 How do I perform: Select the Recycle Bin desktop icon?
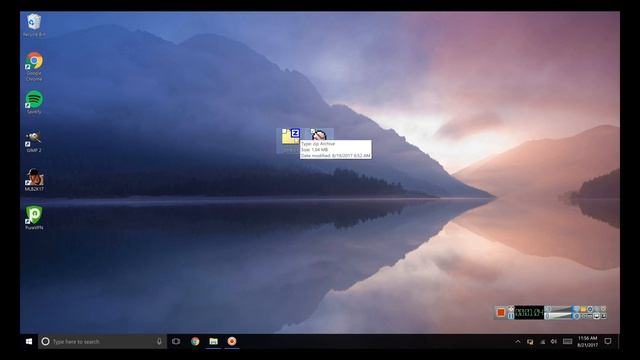click(x=34, y=25)
